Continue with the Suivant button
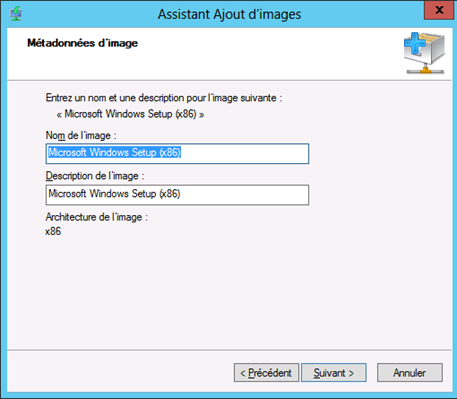The width and height of the screenshot is (457, 399). [x=334, y=373]
